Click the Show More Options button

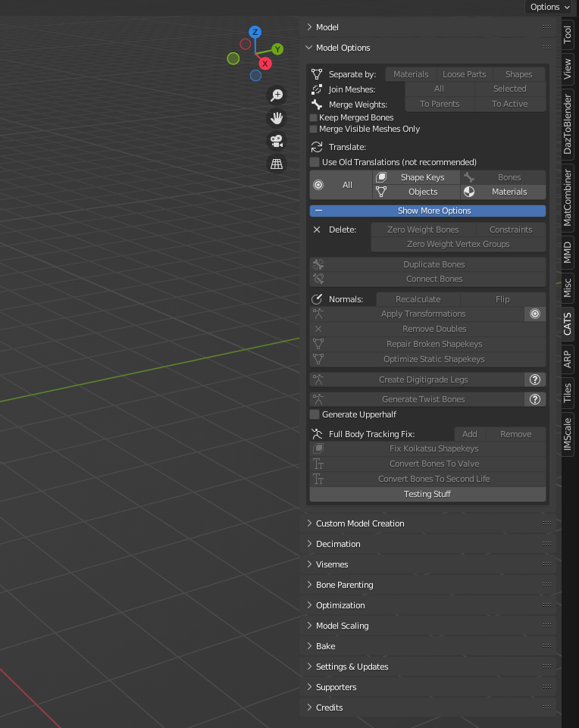427,211
